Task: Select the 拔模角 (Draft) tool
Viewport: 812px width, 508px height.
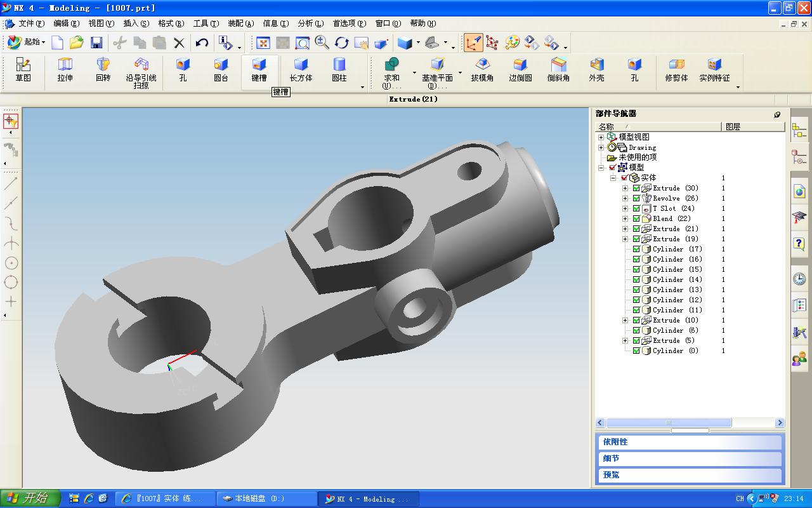Action: pyautogui.click(x=482, y=70)
